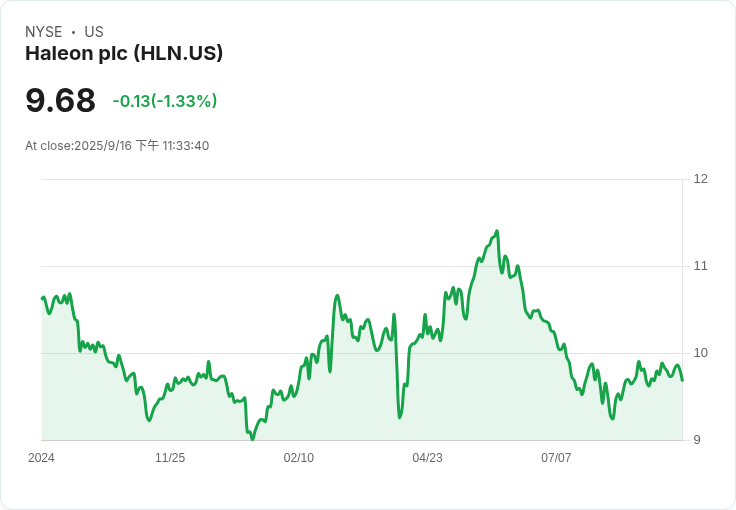Click the 2024 x-axis label
Image resolution: width=736 pixels, height=510 pixels.
(x=41, y=457)
